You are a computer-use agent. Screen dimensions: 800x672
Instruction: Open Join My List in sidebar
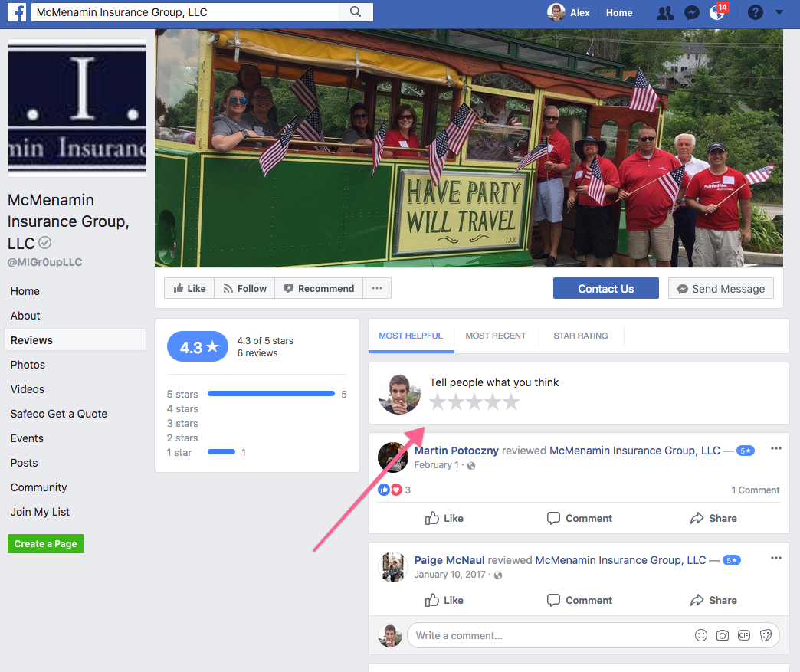tap(40, 512)
